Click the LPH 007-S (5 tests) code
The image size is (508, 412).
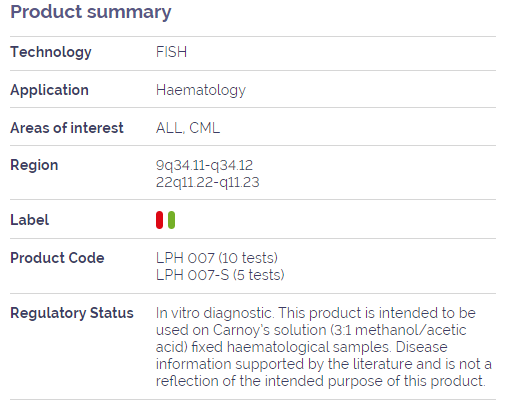pyautogui.click(x=220, y=275)
